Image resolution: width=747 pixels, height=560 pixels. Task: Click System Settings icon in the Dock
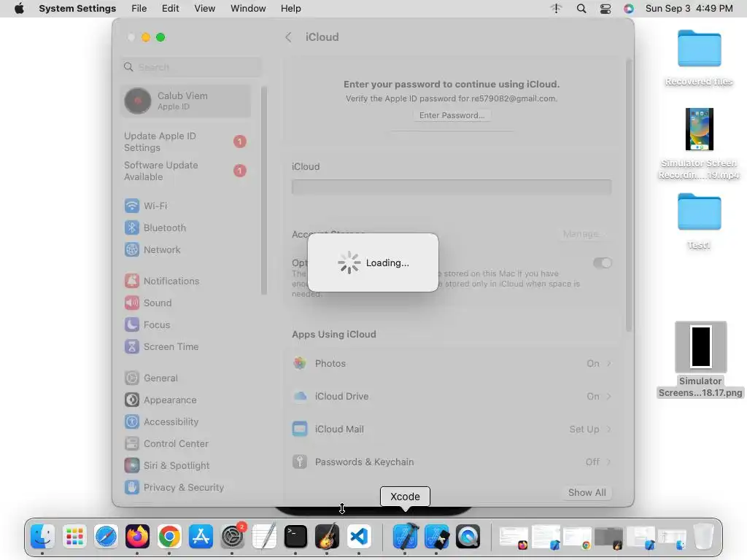(233, 536)
